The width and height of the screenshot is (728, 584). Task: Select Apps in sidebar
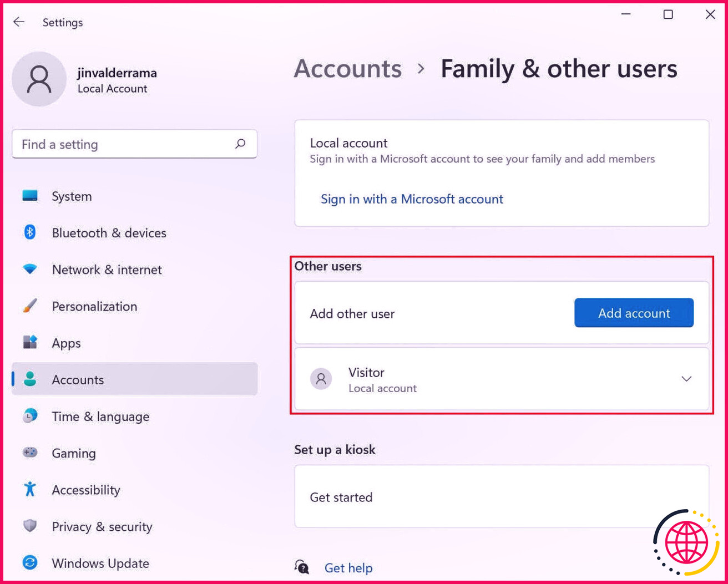(x=134, y=343)
